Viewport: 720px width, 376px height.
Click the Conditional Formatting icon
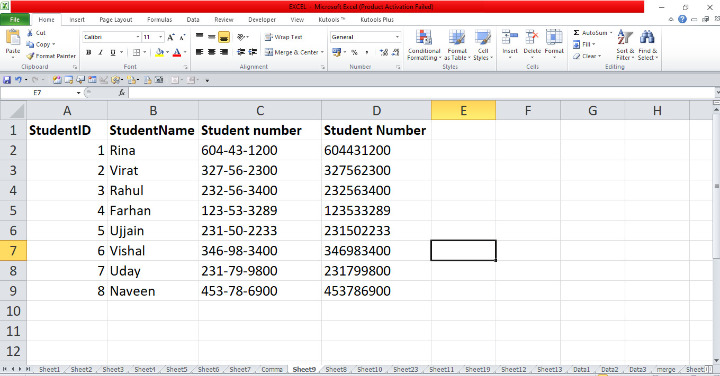point(423,38)
